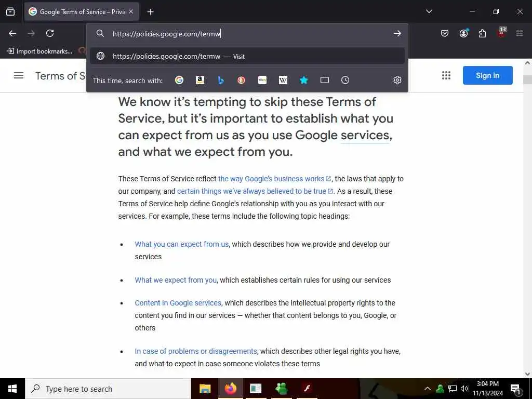The image size is (532, 399).
Task: Open the Windows Start menu
Action: coord(12,389)
